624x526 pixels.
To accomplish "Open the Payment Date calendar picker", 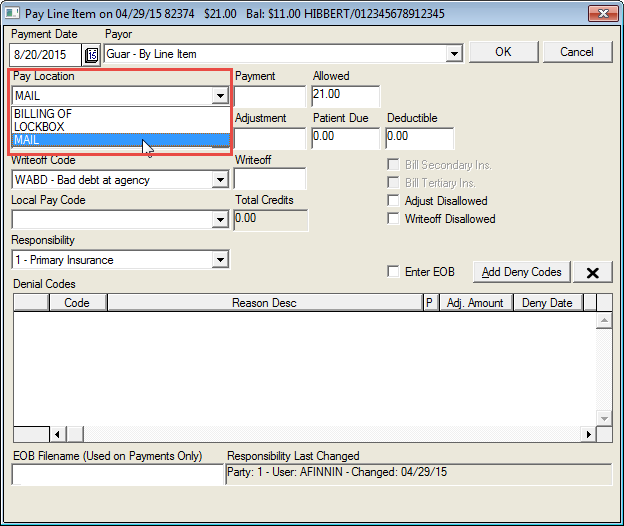I will [x=91, y=53].
